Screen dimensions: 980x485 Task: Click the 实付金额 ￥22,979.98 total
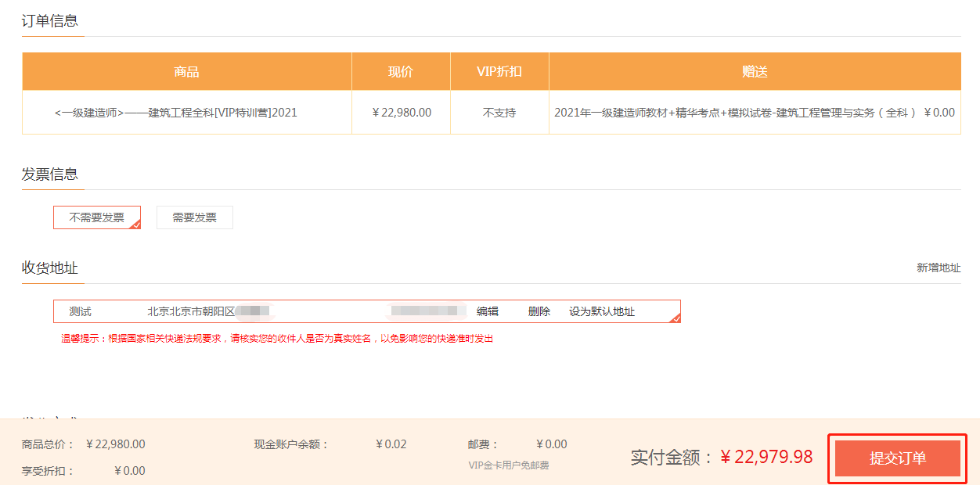(721, 458)
